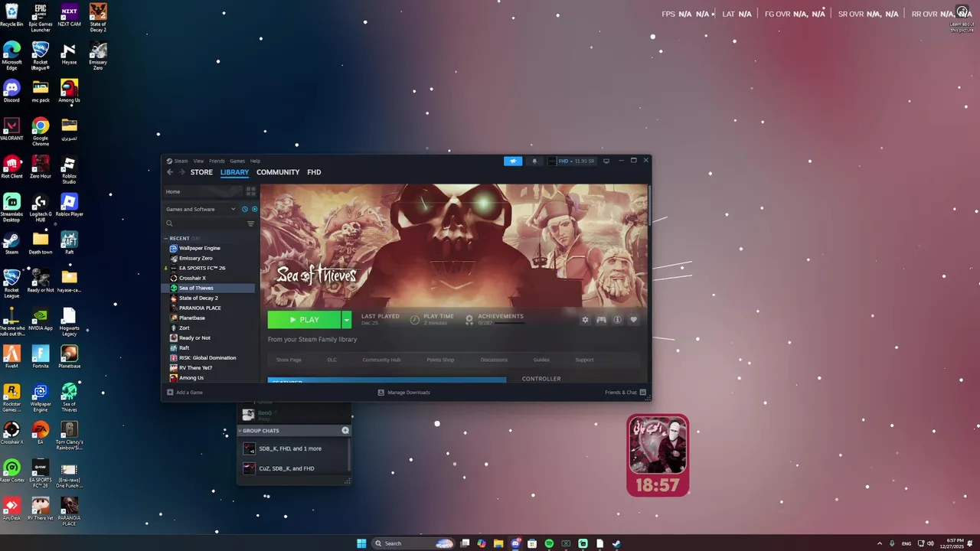Switch to the STORE tab
Viewport: 980px width, 551px height.
(201, 172)
